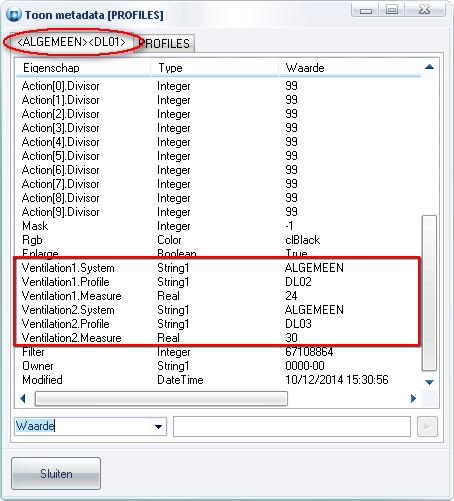This screenshot has height=501, width=454.
Task: Select the Ventilation1.Profile row
Action: pos(218,282)
